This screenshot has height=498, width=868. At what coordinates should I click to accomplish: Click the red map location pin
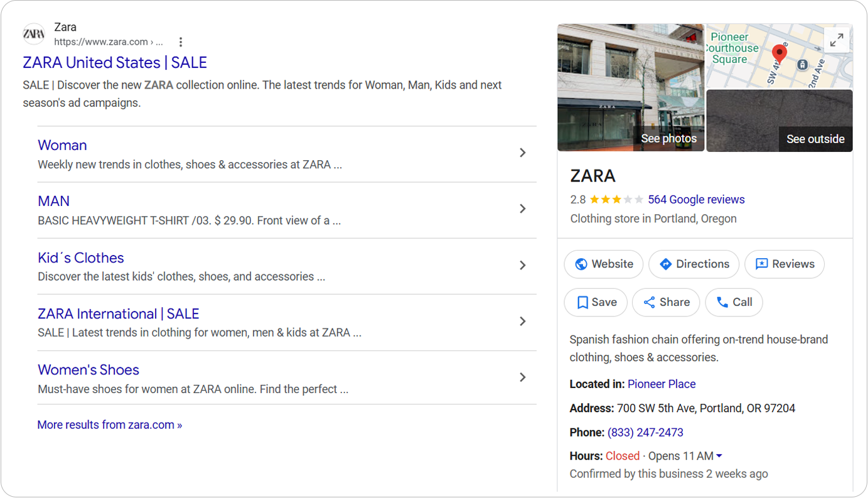pos(780,55)
